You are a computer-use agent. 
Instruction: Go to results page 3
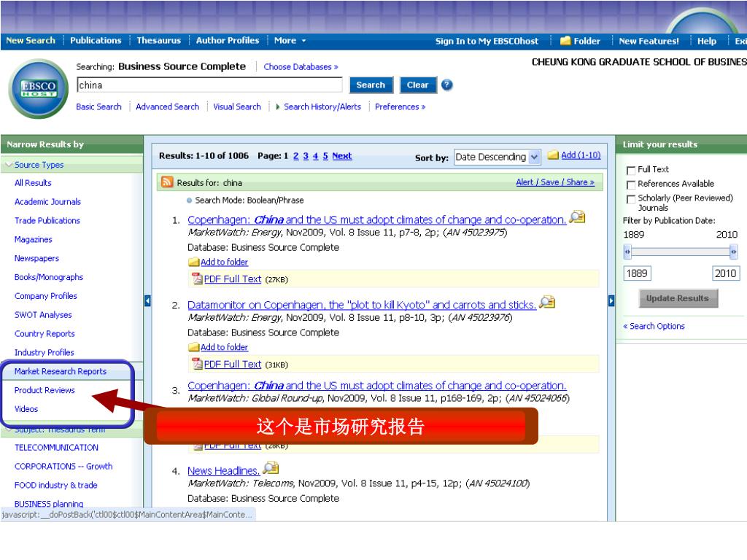306,156
